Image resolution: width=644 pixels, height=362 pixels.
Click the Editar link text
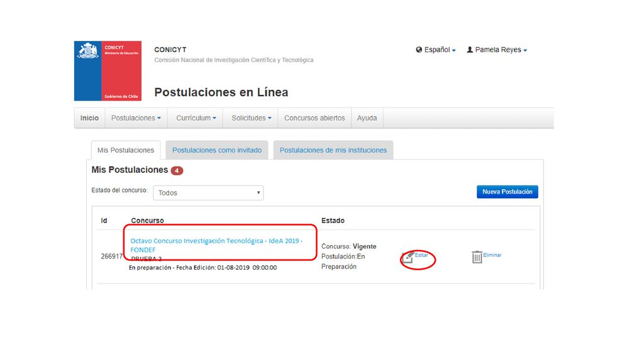tap(421, 255)
